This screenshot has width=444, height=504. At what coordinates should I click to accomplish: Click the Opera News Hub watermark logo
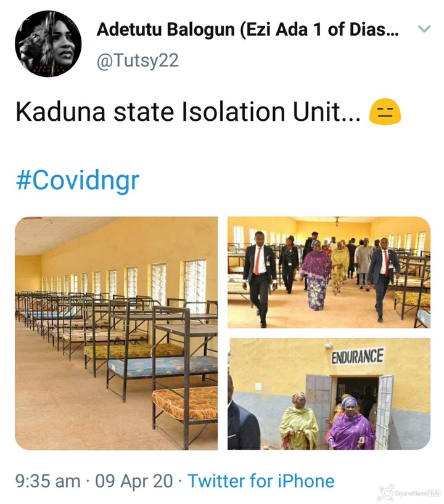[x=409, y=493]
